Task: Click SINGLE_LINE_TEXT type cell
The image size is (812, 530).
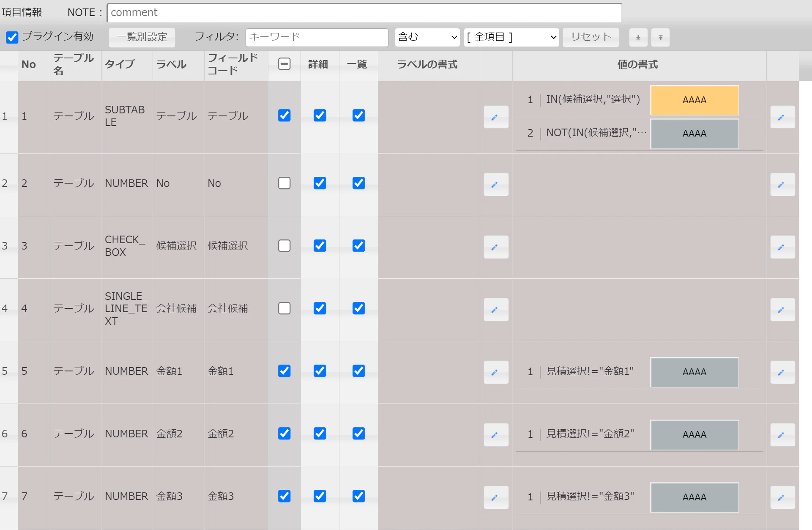Action: [x=127, y=309]
